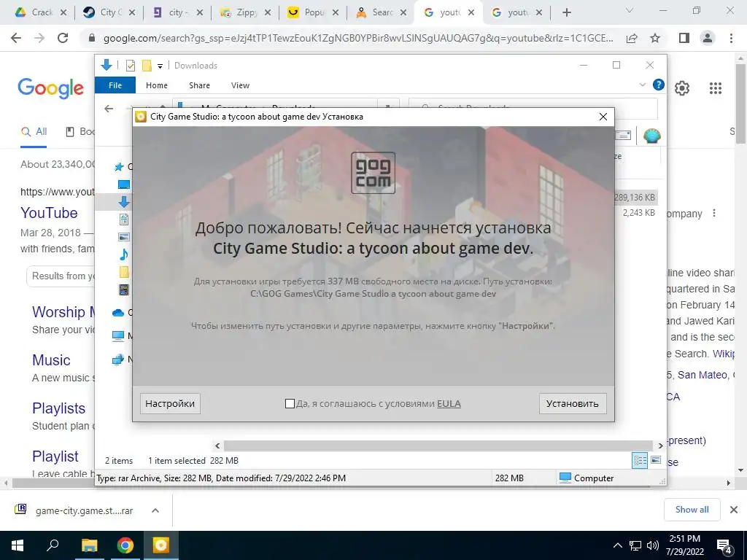Click the Google logo

point(50,88)
